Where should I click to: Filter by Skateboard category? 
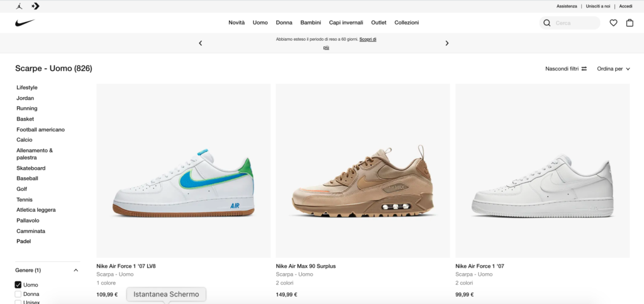point(31,168)
